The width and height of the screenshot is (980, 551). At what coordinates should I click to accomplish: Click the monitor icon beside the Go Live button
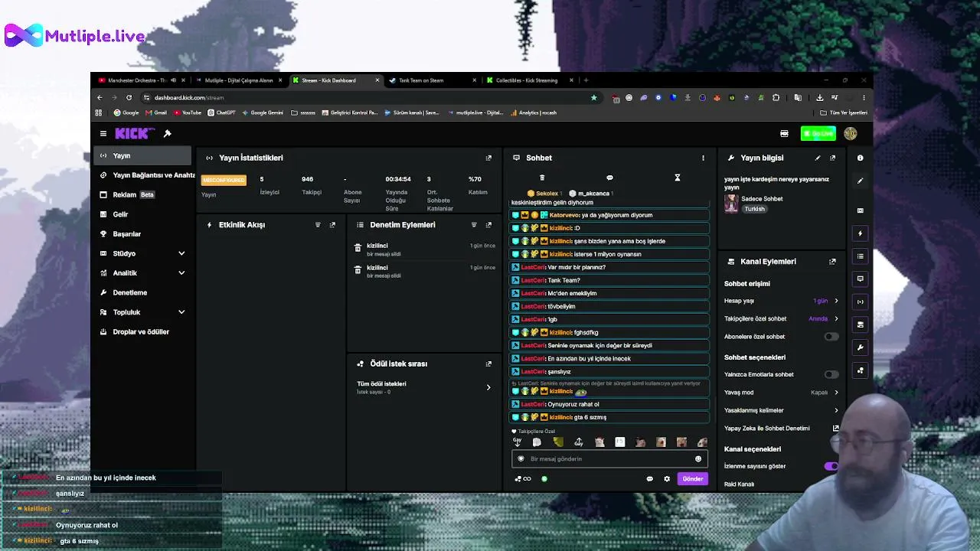coord(784,134)
